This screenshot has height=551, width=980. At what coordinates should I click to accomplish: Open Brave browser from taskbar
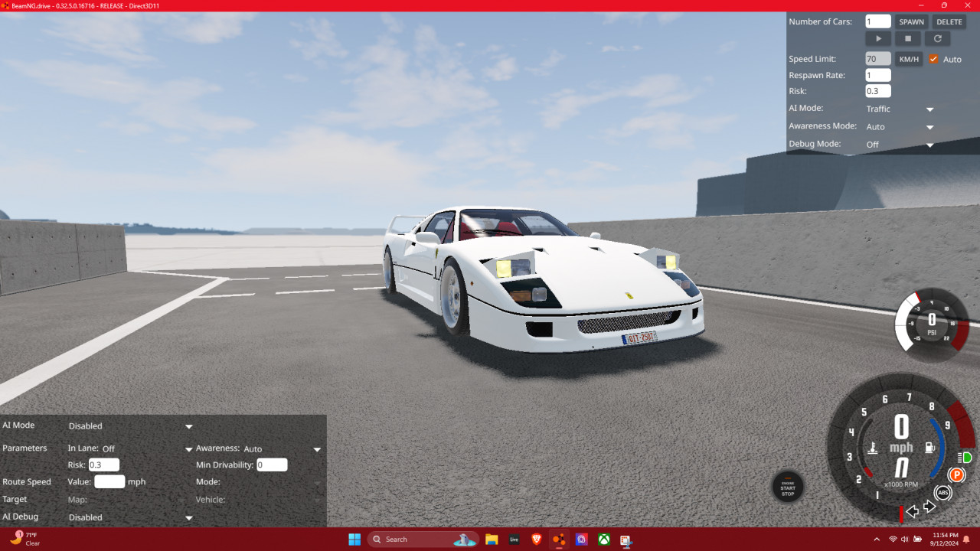point(537,540)
